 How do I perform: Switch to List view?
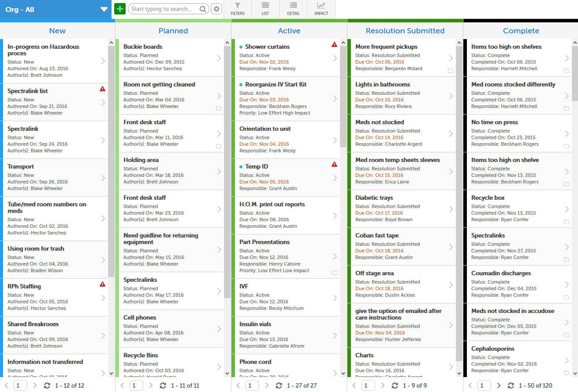click(x=265, y=9)
